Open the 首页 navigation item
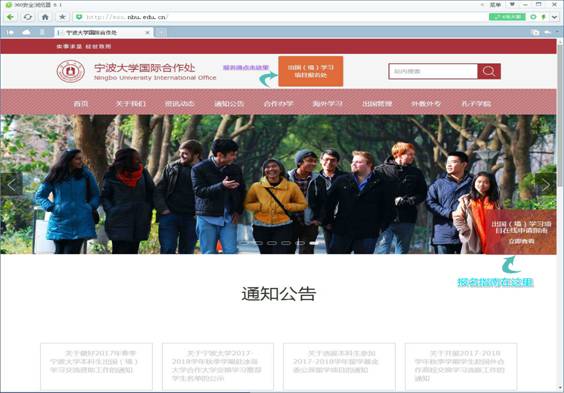 pyautogui.click(x=81, y=104)
